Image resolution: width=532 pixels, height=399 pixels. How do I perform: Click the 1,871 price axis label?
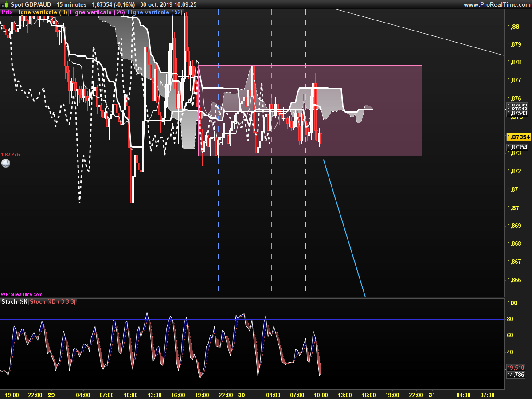point(514,189)
